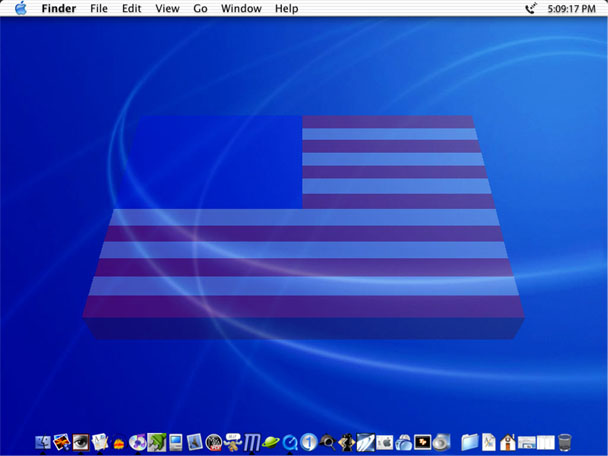Screen dimensions: 608x456
Task: Open System Preferences Apple-logo icon
Action: [385, 442]
